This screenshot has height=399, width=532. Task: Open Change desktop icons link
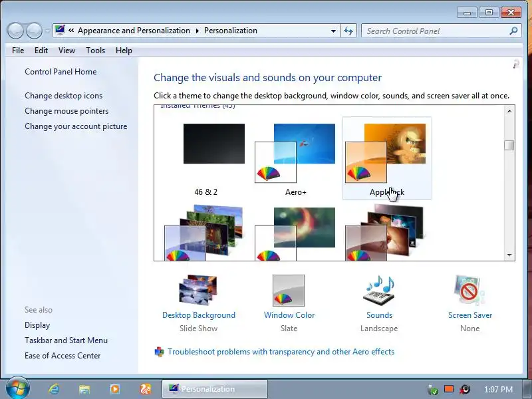click(63, 96)
